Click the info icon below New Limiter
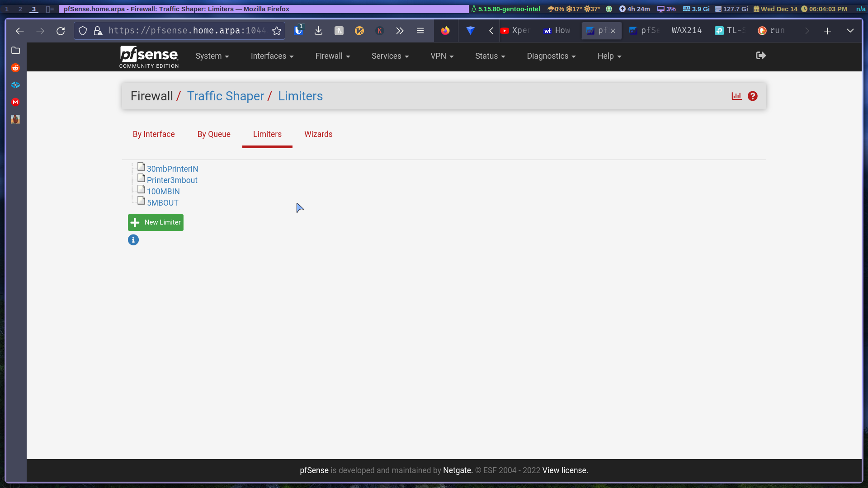Screen dimensions: 868x488 tap(133, 239)
